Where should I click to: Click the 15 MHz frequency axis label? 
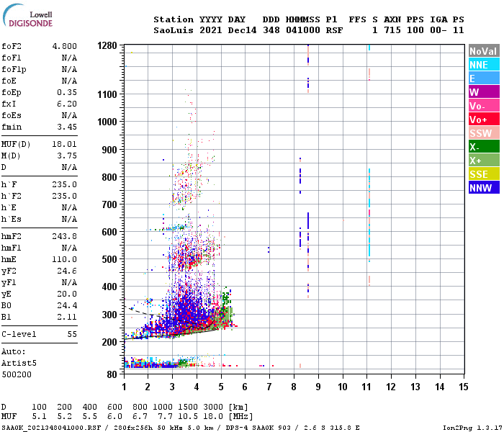coord(464,387)
